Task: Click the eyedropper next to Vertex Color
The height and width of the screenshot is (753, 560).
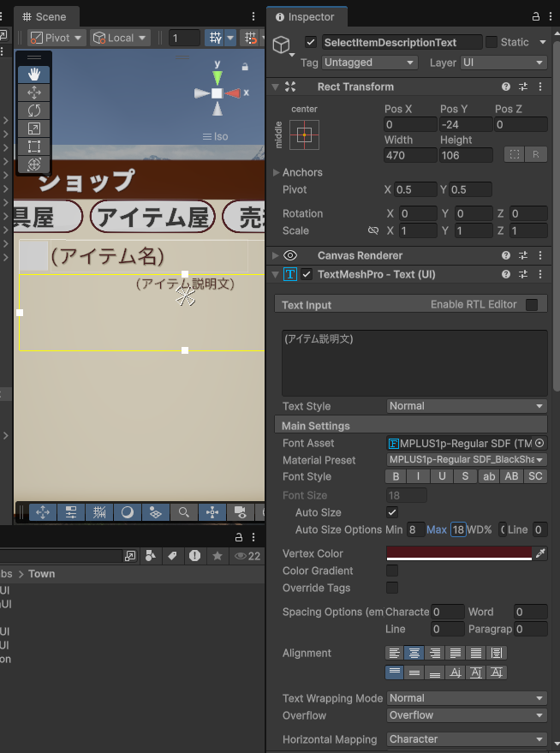Action: [x=540, y=554]
